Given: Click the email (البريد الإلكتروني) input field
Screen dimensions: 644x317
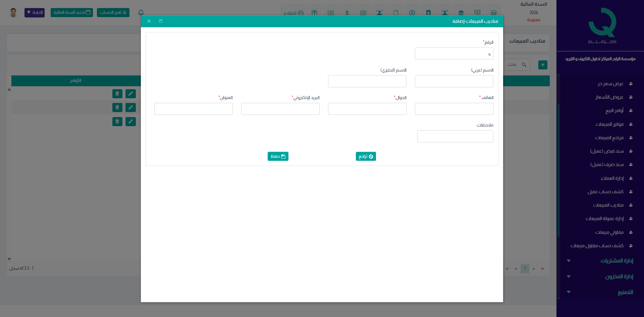Looking at the screenshot, I should point(280,109).
